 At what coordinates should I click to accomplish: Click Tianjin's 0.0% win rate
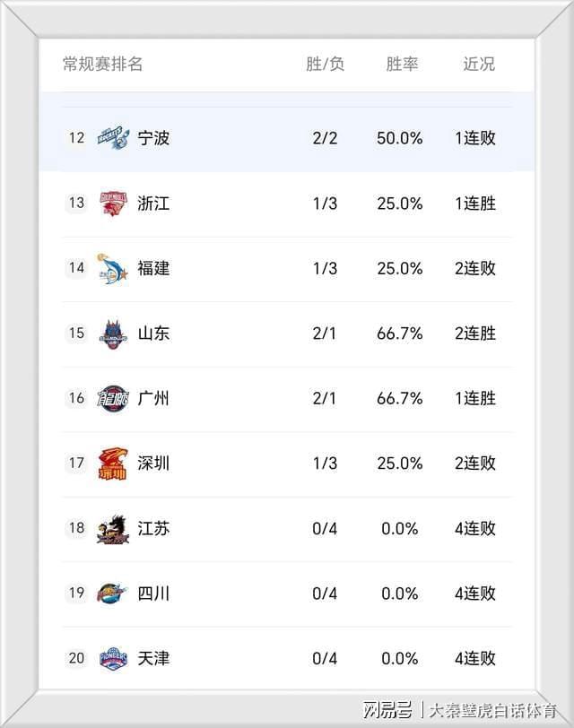click(400, 658)
